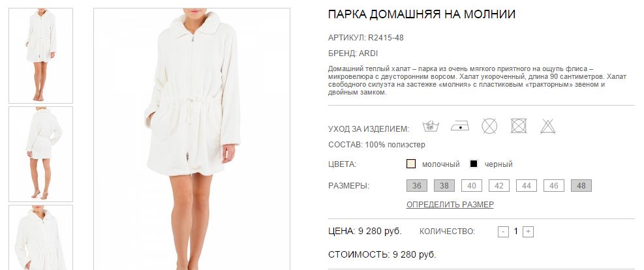The width and height of the screenshot is (644, 270).
Task: Select size 40
Action: (x=472, y=186)
